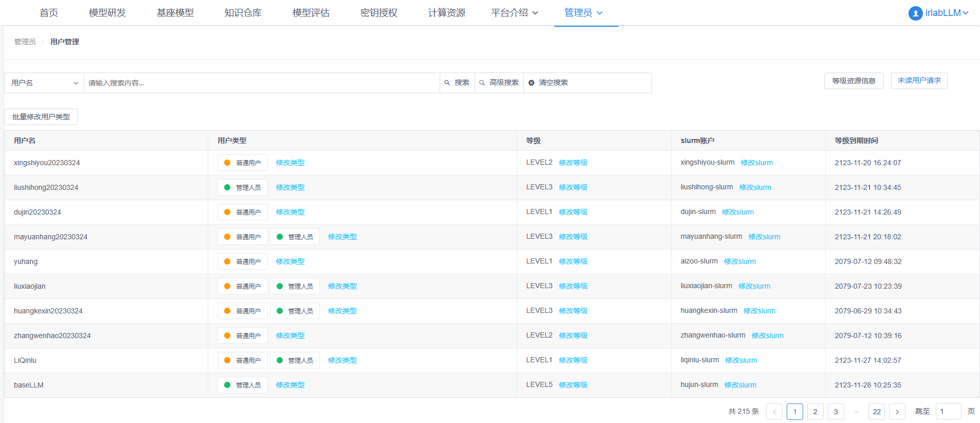This screenshot has height=423, width=980.
Task: Click 修改等级 for dujin20230324
Action: click(573, 212)
